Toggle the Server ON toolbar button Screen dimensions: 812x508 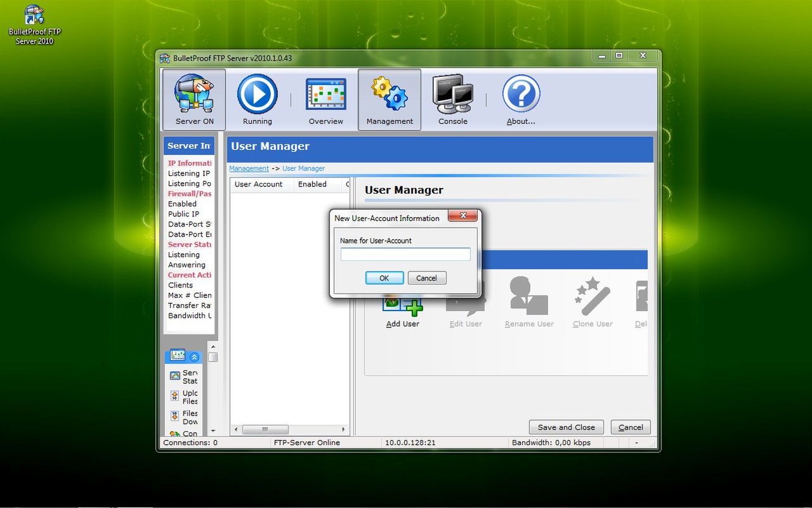[x=194, y=100]
